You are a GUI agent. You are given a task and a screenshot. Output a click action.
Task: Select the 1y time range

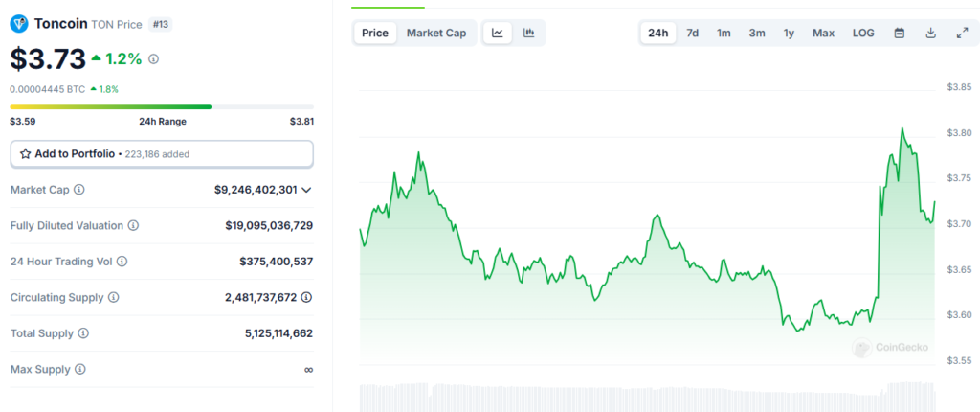789,34
